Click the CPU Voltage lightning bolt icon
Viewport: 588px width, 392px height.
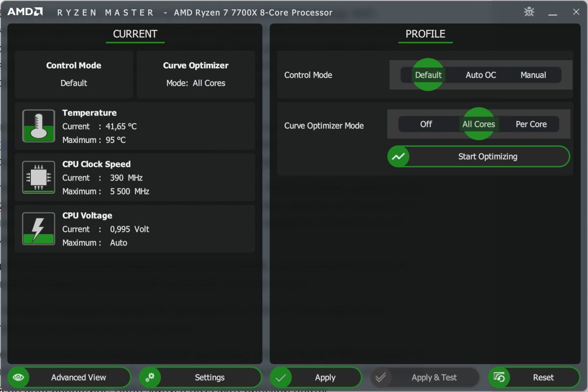coord(38,229)
